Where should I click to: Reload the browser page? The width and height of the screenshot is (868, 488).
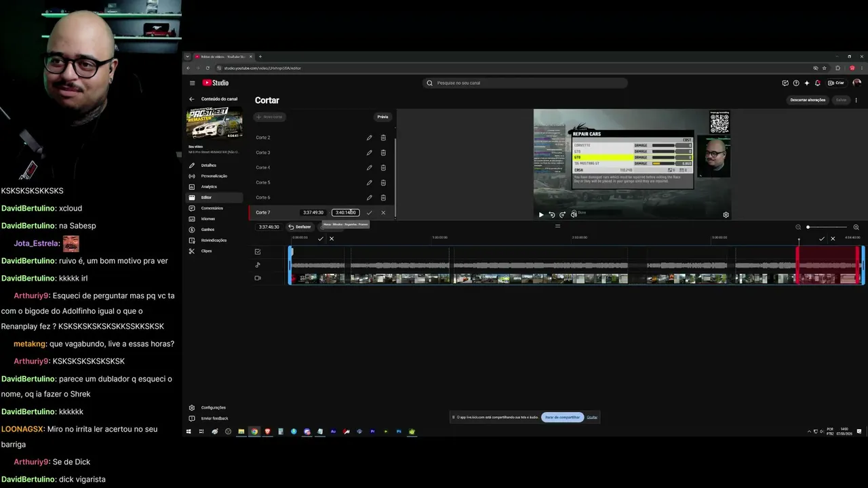click(x=208, y=68)
